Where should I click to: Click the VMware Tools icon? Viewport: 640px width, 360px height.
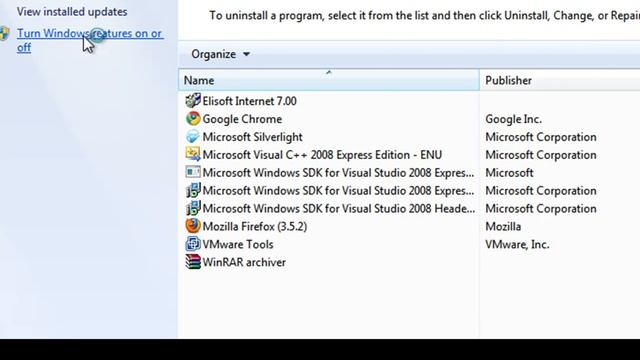click(193, 244)
